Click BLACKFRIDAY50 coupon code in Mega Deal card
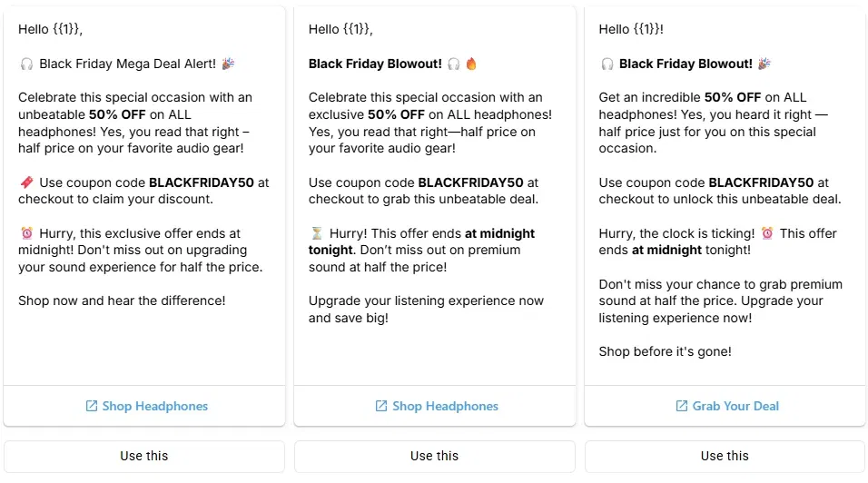 click(202, 182)
